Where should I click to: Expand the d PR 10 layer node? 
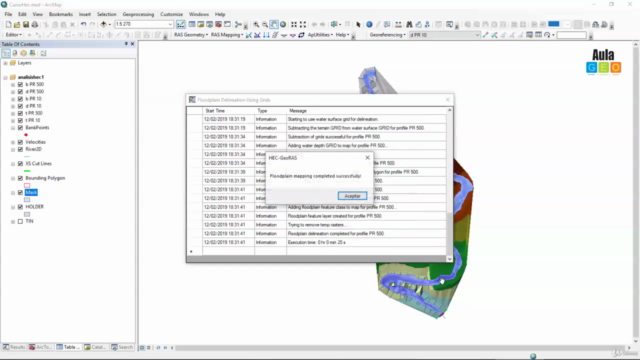[x=13, y=106]
